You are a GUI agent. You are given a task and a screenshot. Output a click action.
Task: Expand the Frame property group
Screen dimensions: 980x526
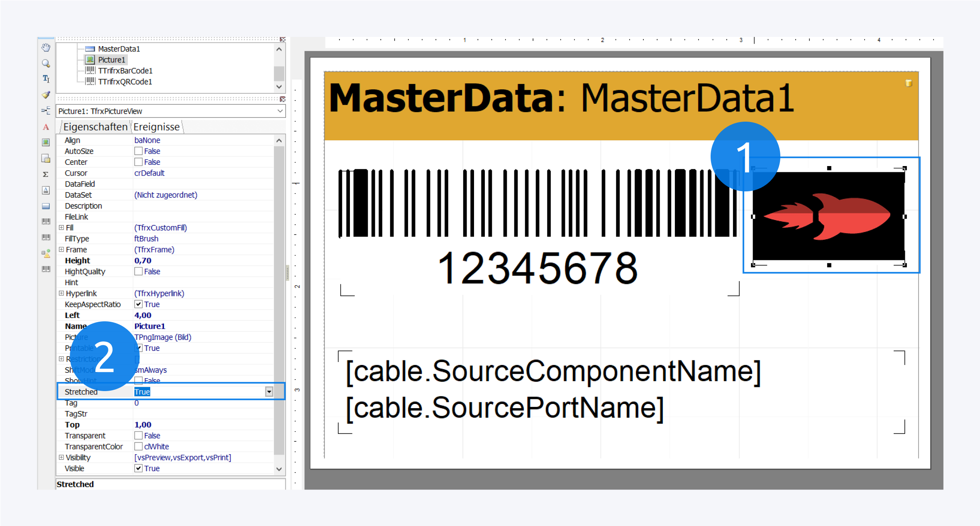61,250
